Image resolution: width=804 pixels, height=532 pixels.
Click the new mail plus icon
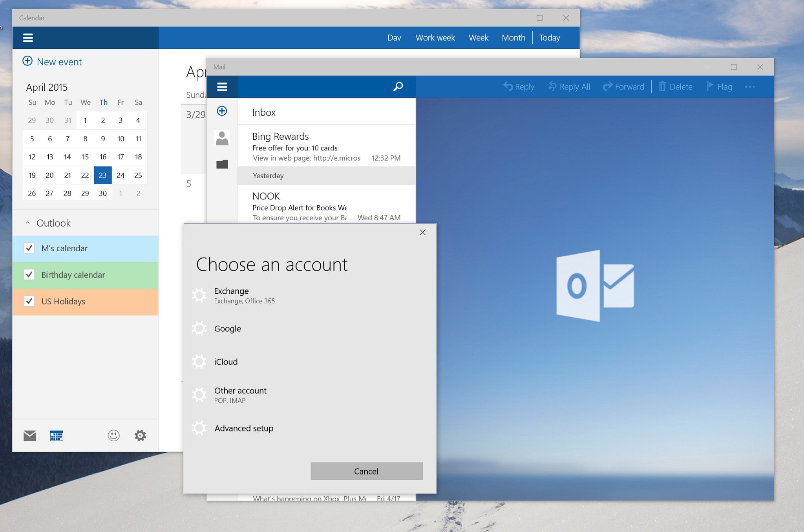222,111
